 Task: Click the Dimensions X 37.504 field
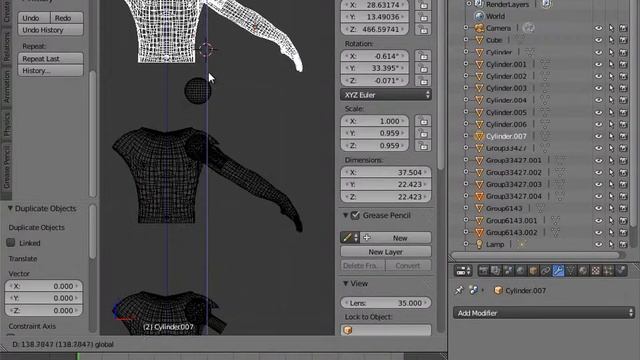point(386,172)
